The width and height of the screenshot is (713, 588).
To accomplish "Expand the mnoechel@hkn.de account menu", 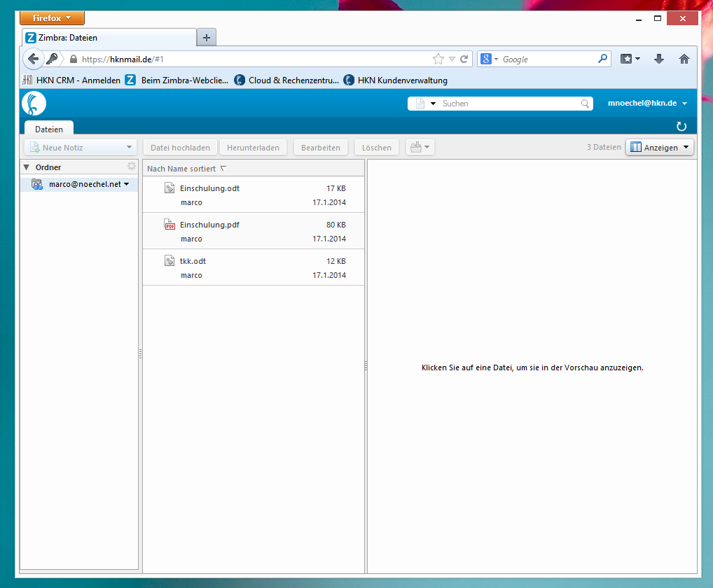I will [684, 104].
